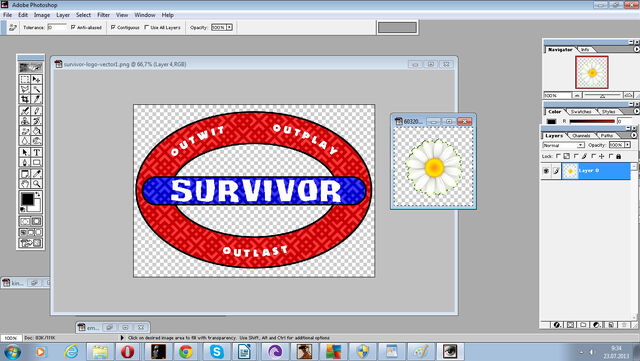Select the History Brush tool
This screenshot has height=361, width=640.
pyautogui.click(x=36, y=120)
